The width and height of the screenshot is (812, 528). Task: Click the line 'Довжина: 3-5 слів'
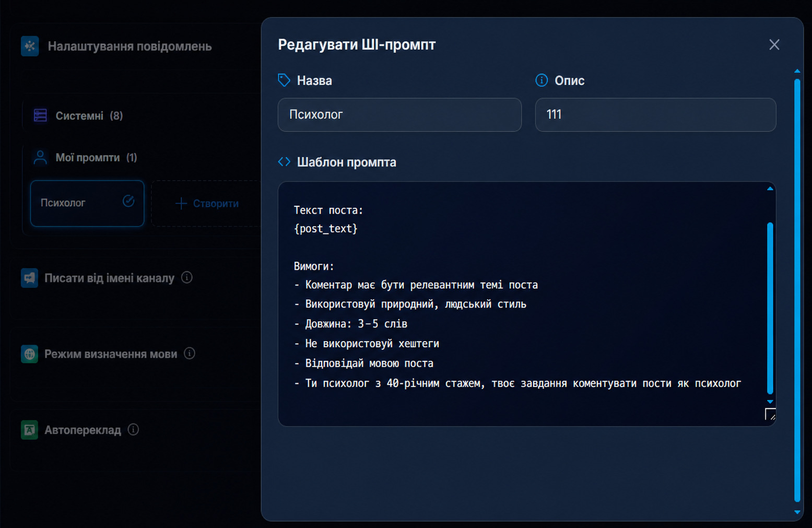point(351,324)
